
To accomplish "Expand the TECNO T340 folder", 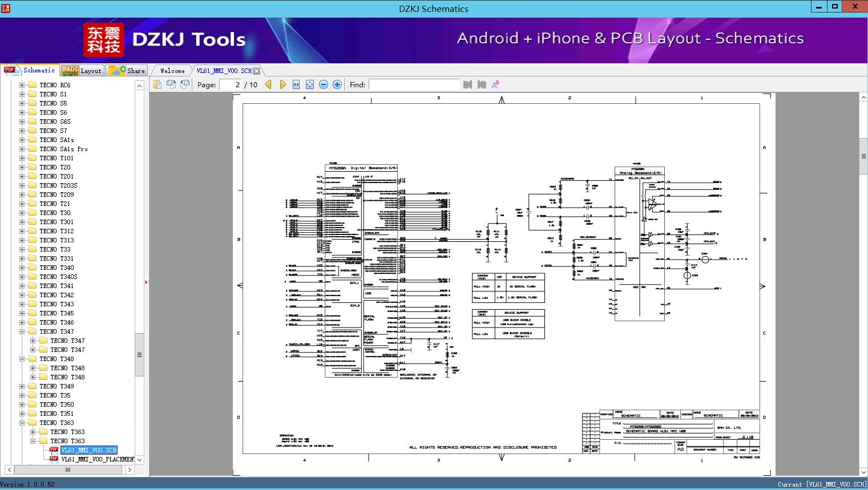I will (x=22, y=268).
